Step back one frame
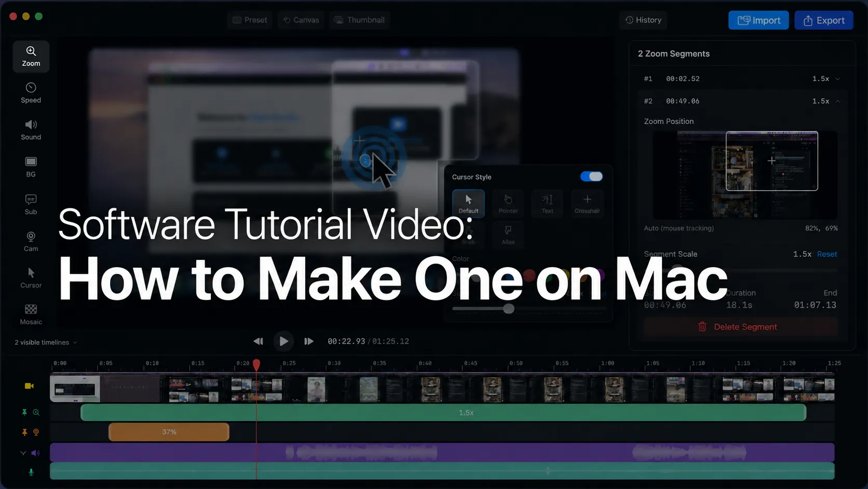The height and width of the screenshot is (489, 868). coord(258,341)
